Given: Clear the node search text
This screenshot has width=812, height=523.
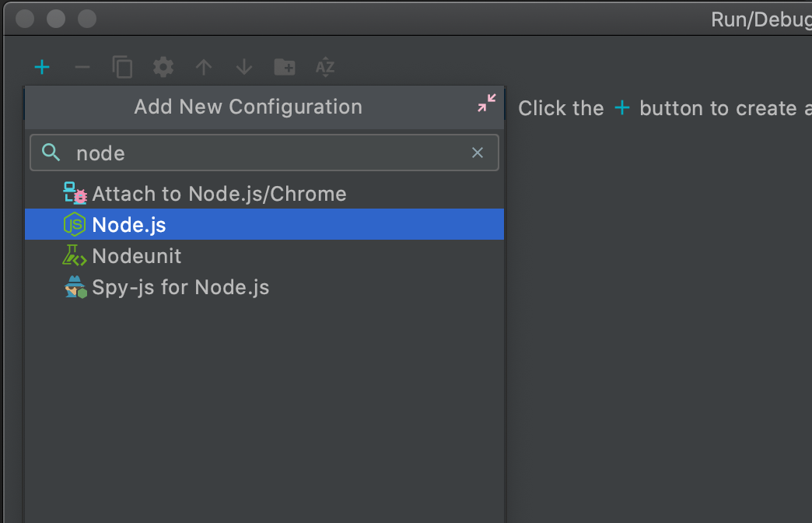Looking at the screenshot, I should (x=477, y=153).
